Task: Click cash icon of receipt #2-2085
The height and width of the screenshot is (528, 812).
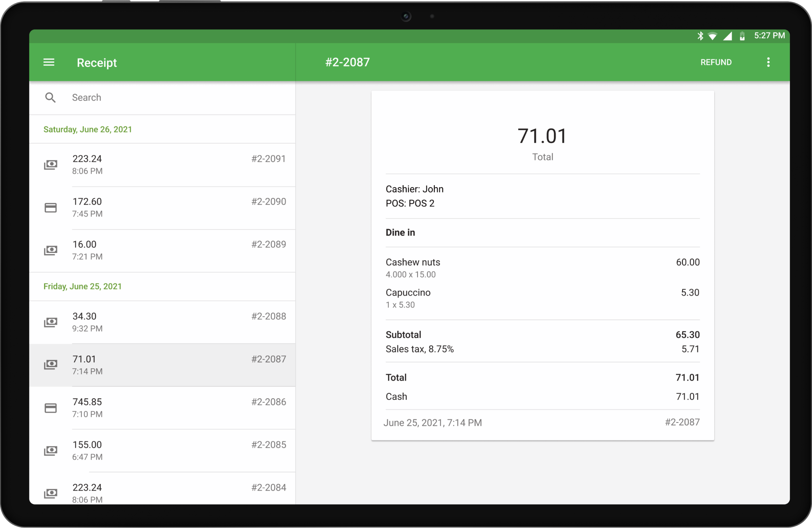Action: (51, 451)
